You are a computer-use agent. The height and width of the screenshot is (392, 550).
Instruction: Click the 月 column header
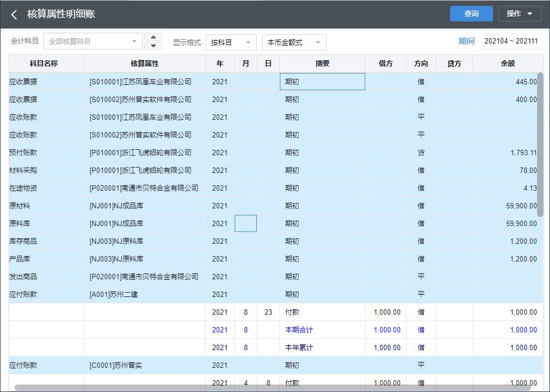pyautogui.click(x=245, y=63)
